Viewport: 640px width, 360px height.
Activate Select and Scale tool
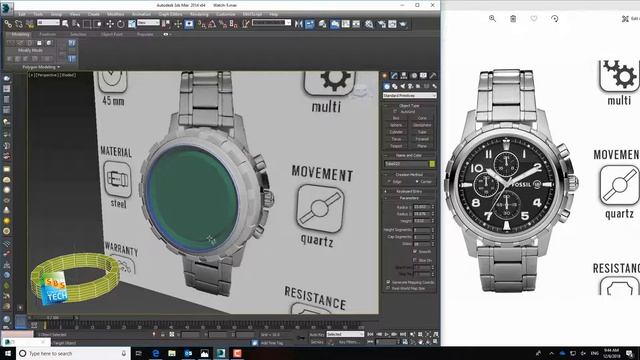pyautogui.click(x=131, y=24)
